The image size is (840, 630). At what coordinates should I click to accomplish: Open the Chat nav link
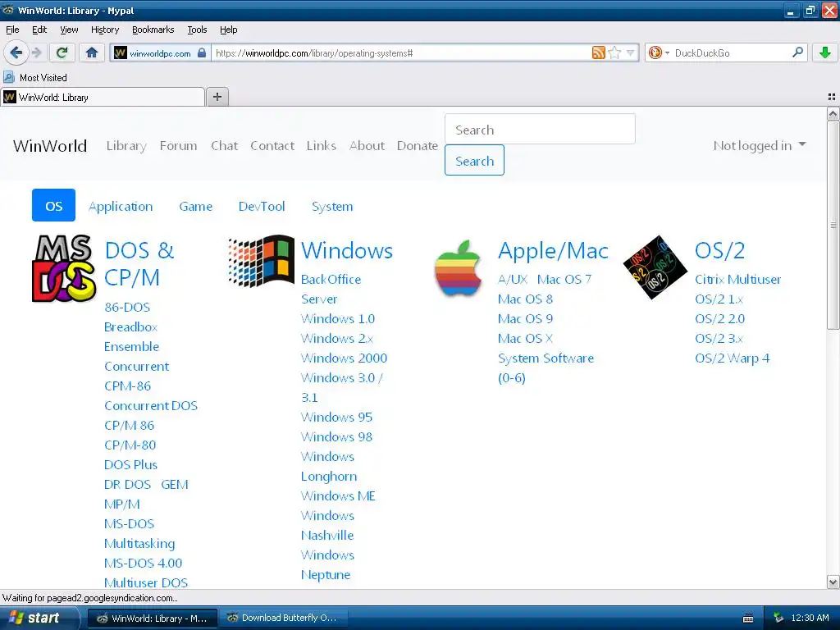[x=225, y=146]
